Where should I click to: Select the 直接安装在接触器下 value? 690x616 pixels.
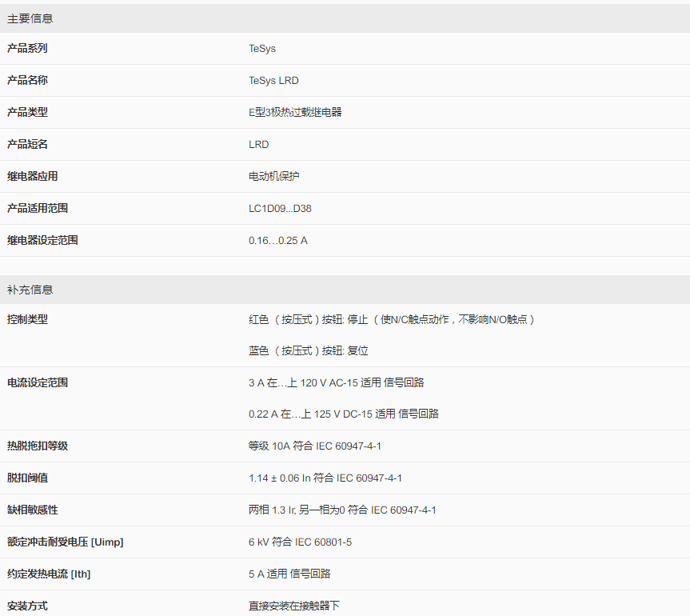pos(294,606)
